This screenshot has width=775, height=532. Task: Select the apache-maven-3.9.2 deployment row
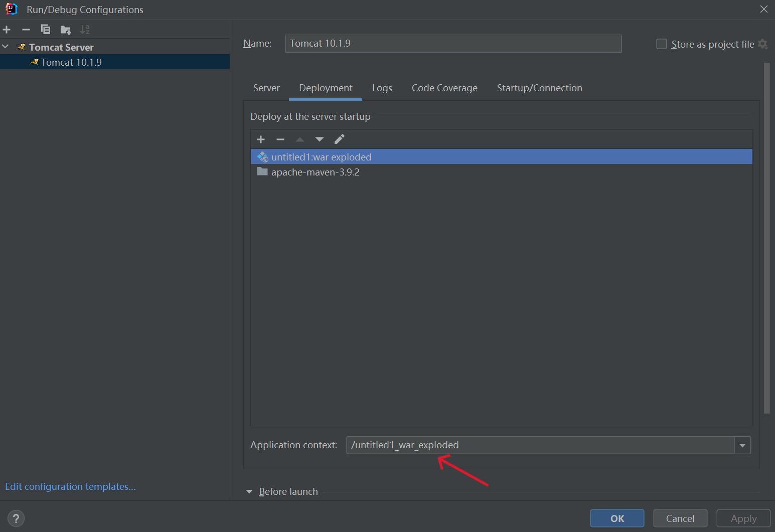pos(502,172)
